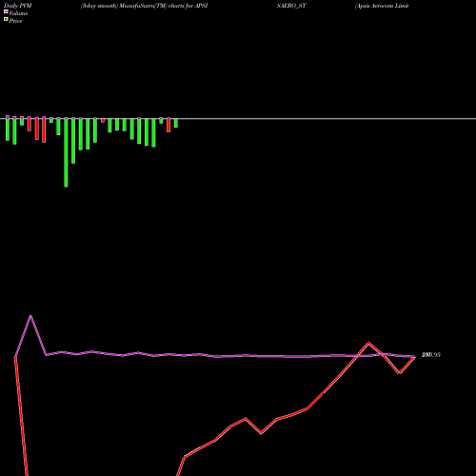Click the 'Volume' legend label
The image size is (476, 476).
coord(18,13)
